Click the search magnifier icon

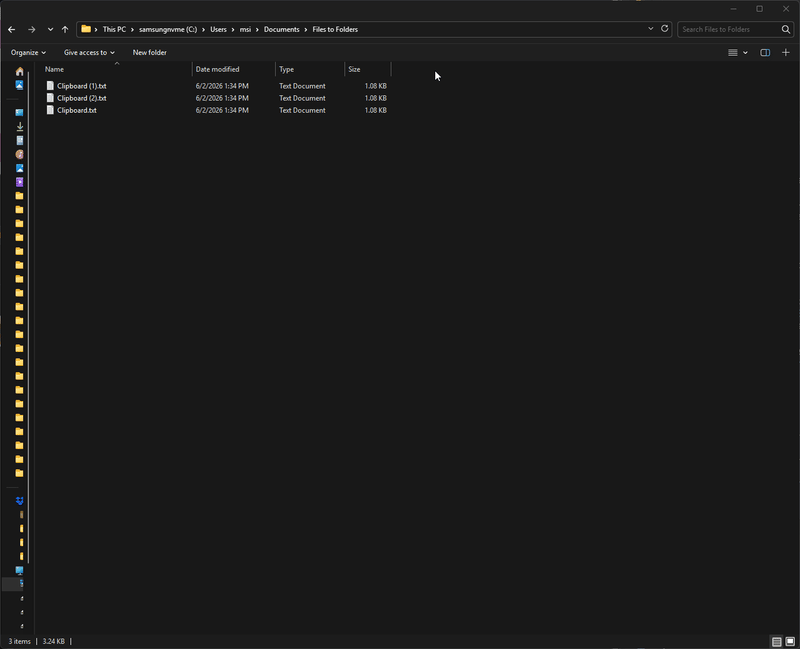coord(786,30)
